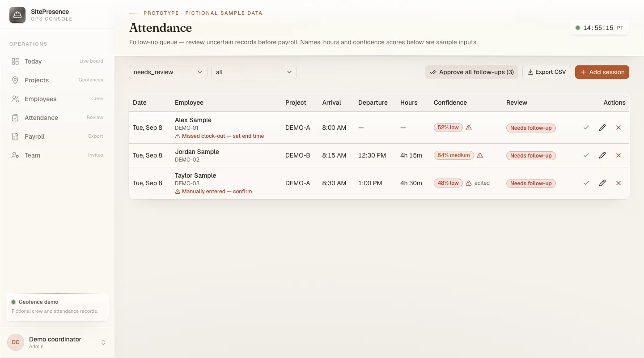Viewport: 644px width, 358px height.
Task: Click warning triangle beside 52% low
Action: click(x=469, y=128)
